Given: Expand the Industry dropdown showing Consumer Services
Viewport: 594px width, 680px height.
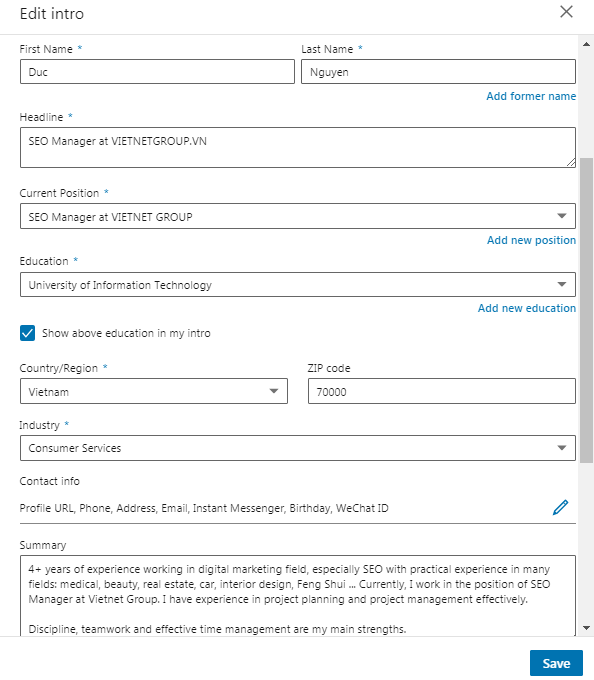Looking at the screenshot, I should (298, 448).
